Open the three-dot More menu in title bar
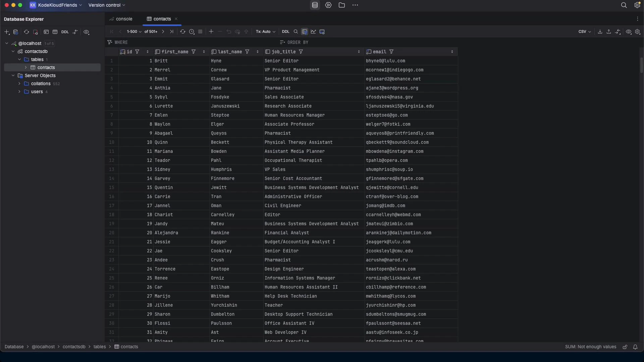644x362 pixels. [355, 5]
